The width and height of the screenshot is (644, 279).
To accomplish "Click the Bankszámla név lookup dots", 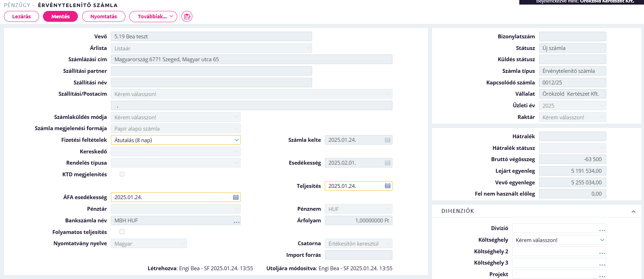I will click(236, 221).
